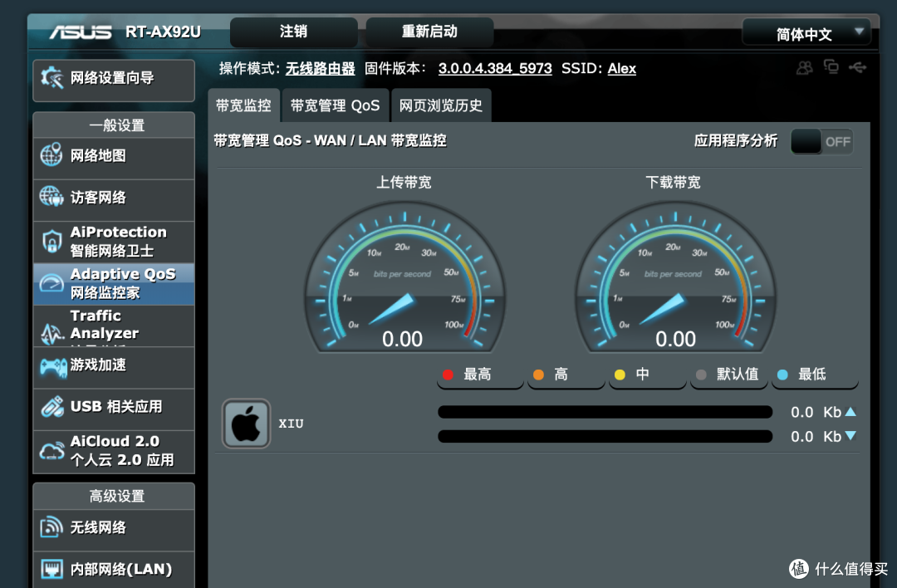Open the network setup wizard icon

point(52,78)
